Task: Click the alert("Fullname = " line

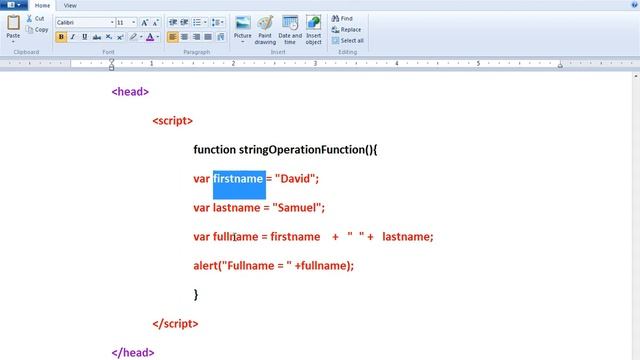Action: [273, 266]
